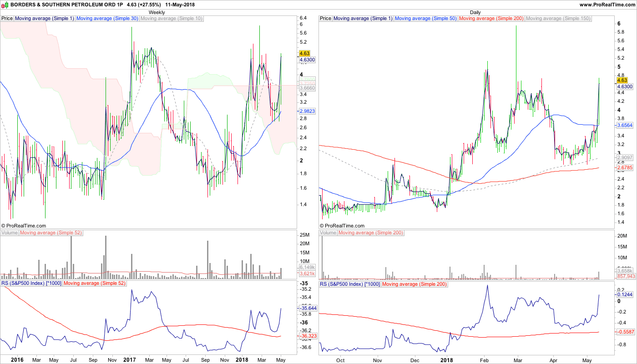Click the 3.6660 value label in Weekly chart
637x364 pixels.
pos(308,87)
